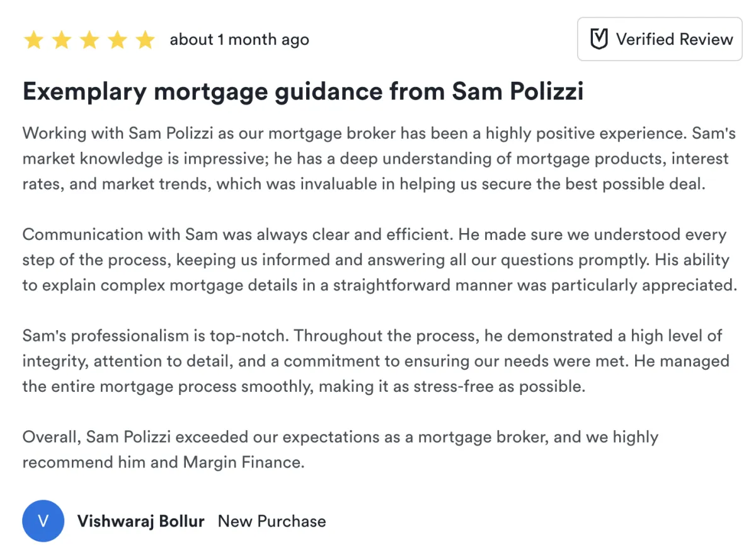Click the words 'Margin Finance' in the review
This screenshot has width=756, height=560.
pyautogui.click(x=243, y=462)
